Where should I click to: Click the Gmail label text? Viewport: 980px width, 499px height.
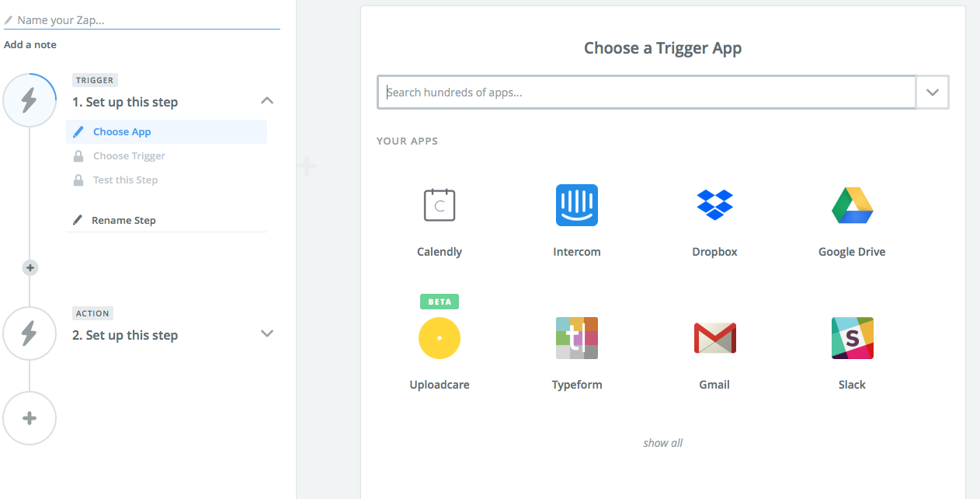click(x=714, y=385)
